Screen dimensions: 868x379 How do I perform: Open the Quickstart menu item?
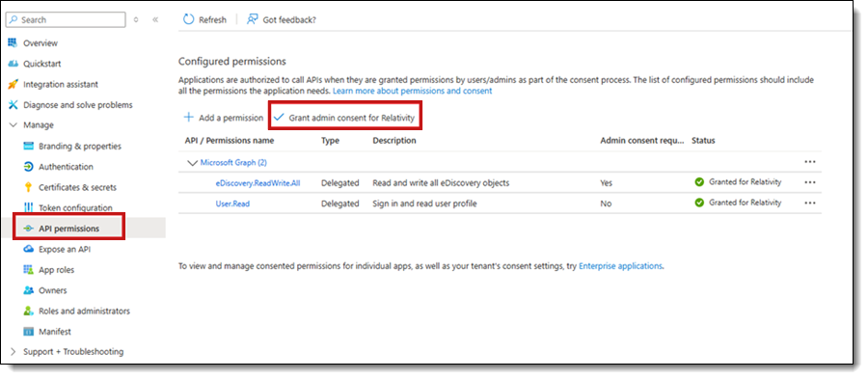(42, 64)
